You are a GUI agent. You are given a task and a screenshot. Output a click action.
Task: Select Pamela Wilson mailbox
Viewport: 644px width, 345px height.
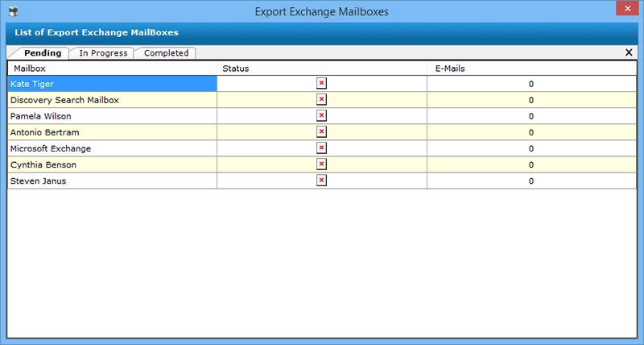tap(112, 116)
